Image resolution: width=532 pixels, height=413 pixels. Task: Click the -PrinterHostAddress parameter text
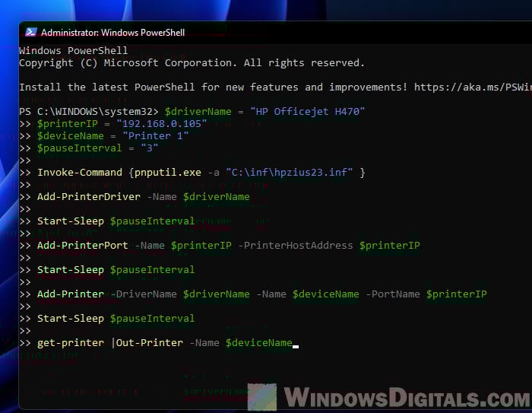(x=295, y=246)
